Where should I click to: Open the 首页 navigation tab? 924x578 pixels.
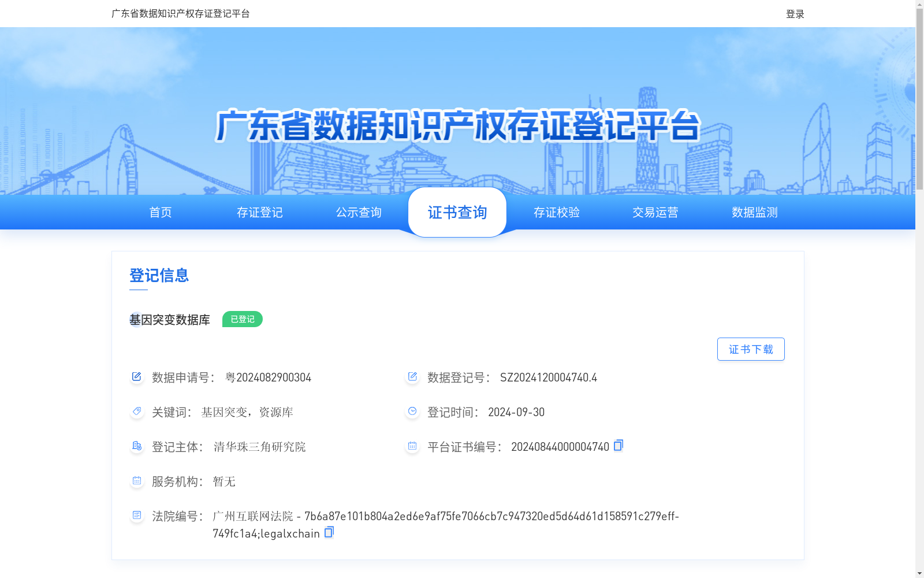pos(161,212)
